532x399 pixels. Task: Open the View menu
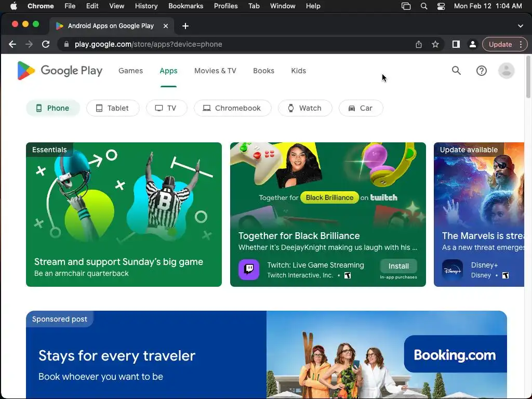coord(117,6)
